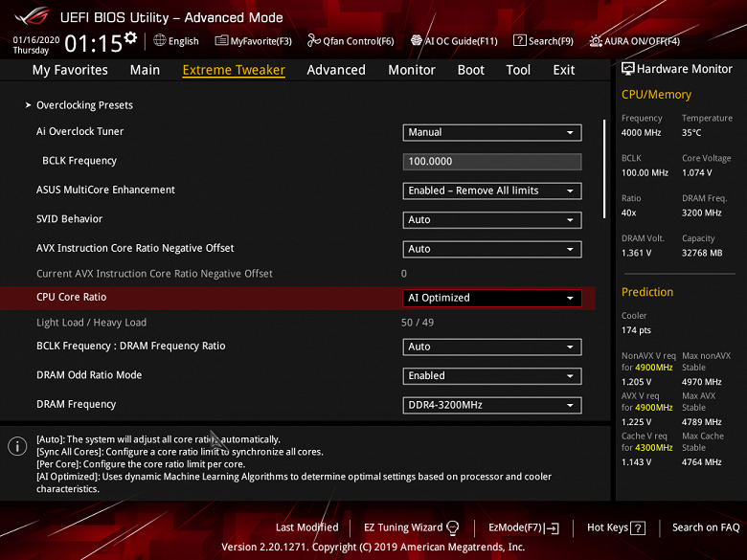Viewport: 747px width, 560px height.
Task: Open the AI OC Guide brain icon
Action: (x=417, y=40)
